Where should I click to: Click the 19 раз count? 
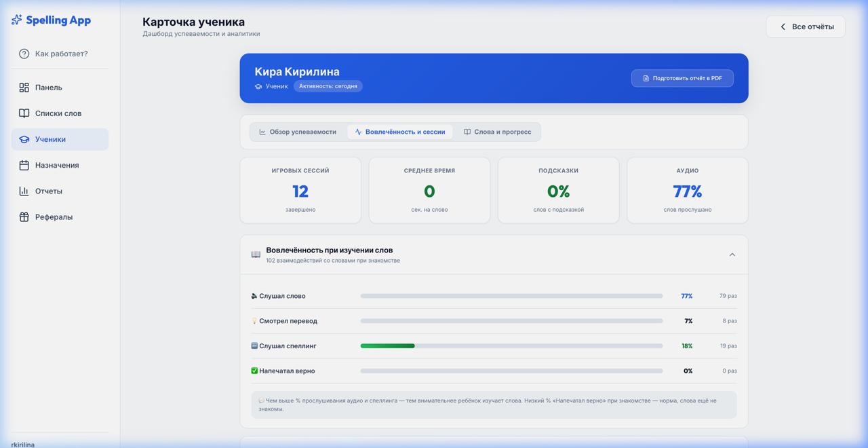pyautogui.click(x=728, y=346)
